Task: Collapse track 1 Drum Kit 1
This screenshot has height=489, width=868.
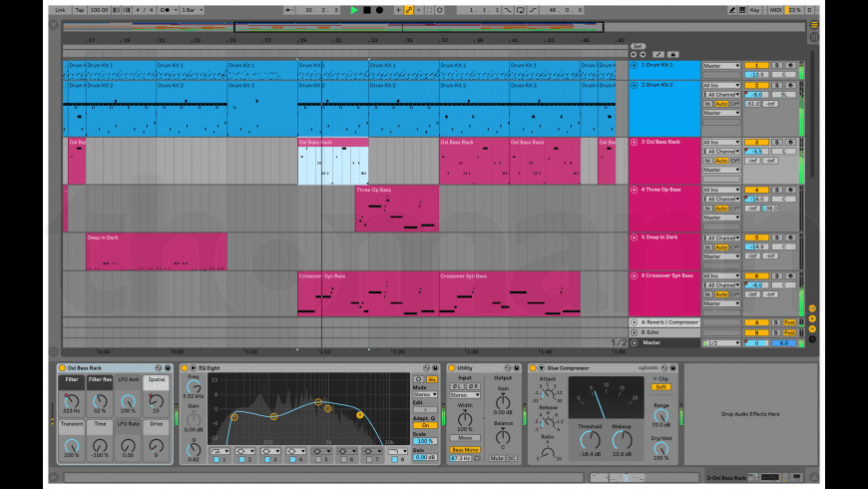Action: tap(634, 65)
